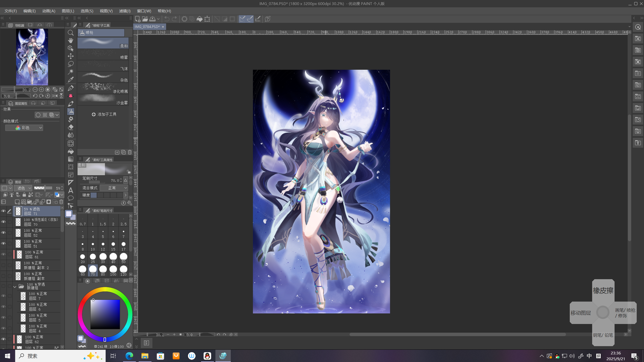Viewport: 644px width, 362px height.
Task: Click the Redo arrow in command bar
Action: coord(174,19)
